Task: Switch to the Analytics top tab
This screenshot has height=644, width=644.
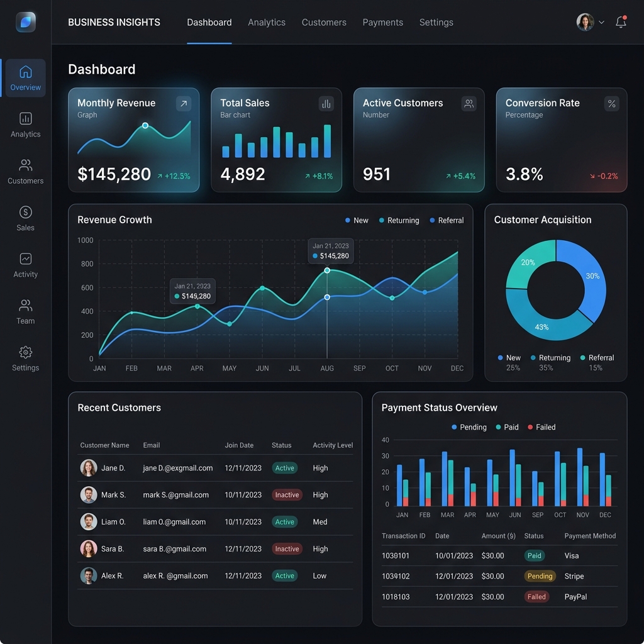Action: (267, 22)
